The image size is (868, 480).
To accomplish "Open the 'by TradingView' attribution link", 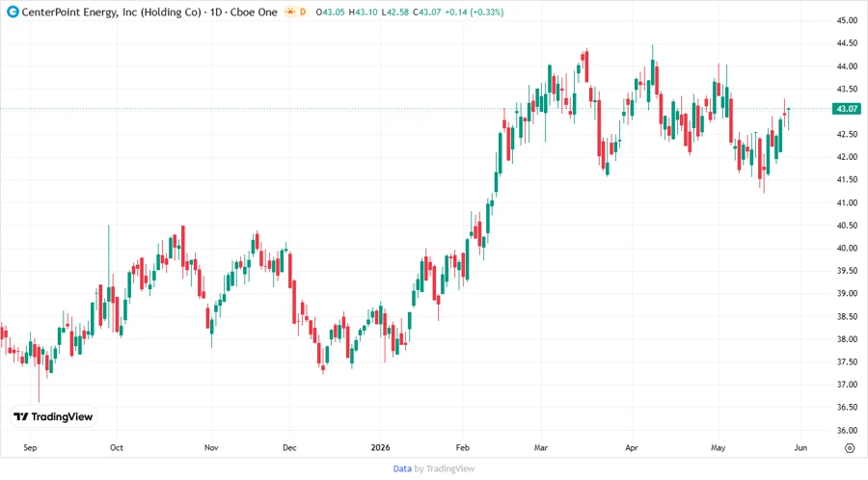I will pos(445,469).
